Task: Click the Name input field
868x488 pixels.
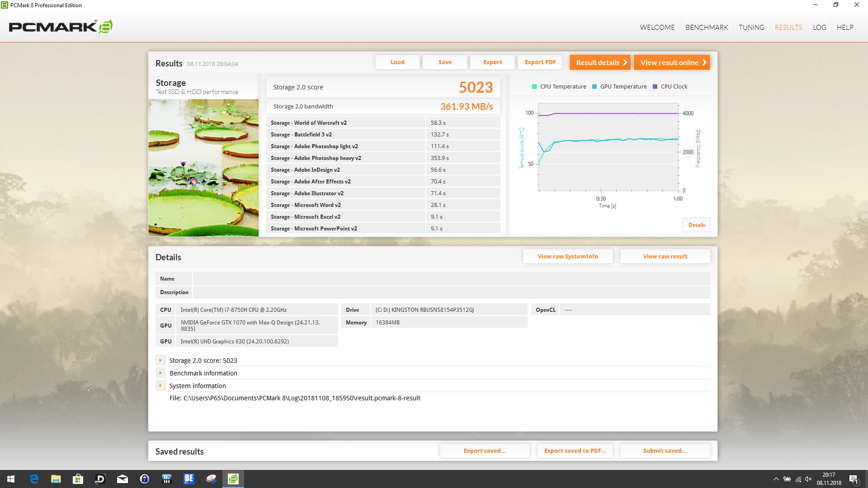Action: click(451, 279)
